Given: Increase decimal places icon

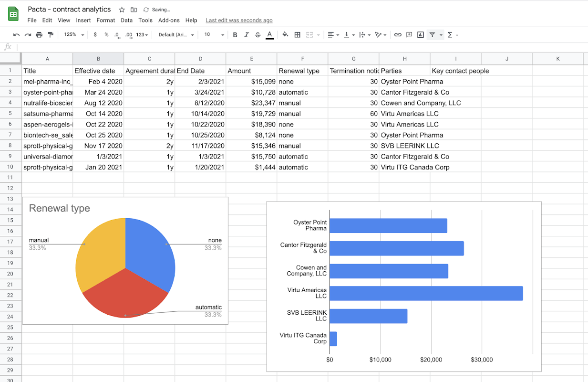Looking at the screenshot, I should coord(129,35).
